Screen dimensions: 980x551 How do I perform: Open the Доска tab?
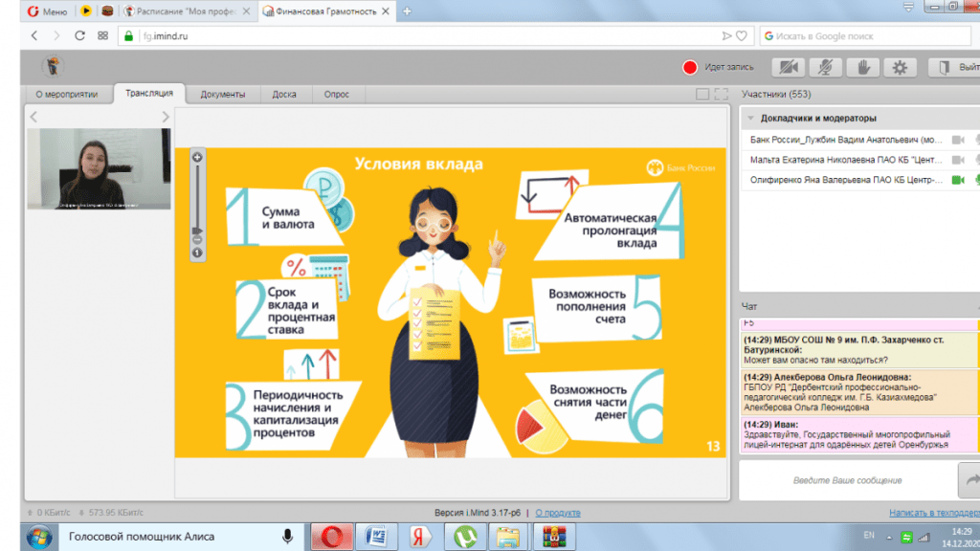pos(284,95)
